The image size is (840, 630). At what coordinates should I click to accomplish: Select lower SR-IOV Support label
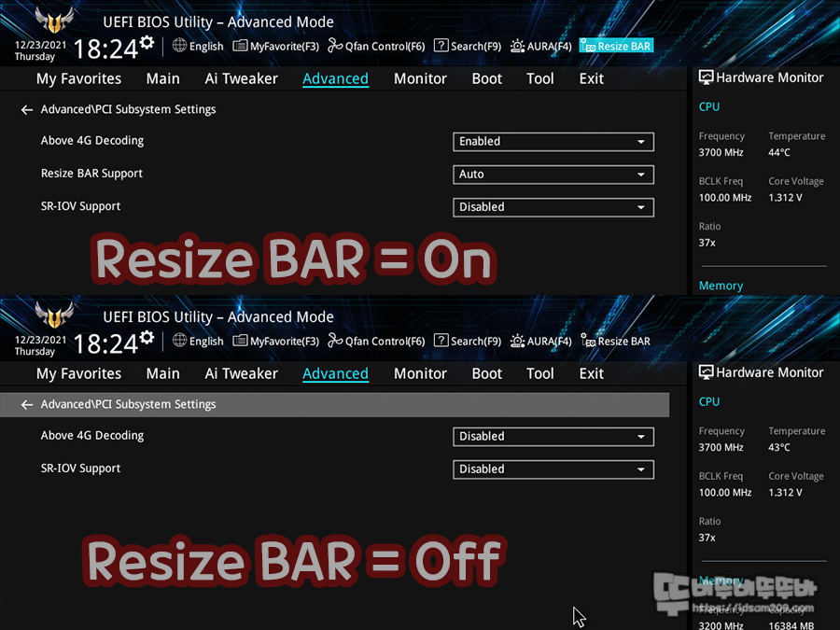click(x=80, y=469)
